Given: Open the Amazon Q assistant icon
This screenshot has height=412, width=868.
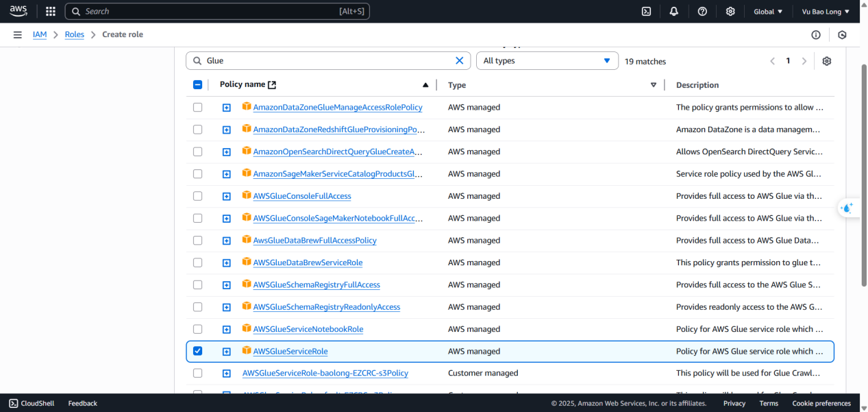Looking at the screenshot, I should click(x=848, y=208).
